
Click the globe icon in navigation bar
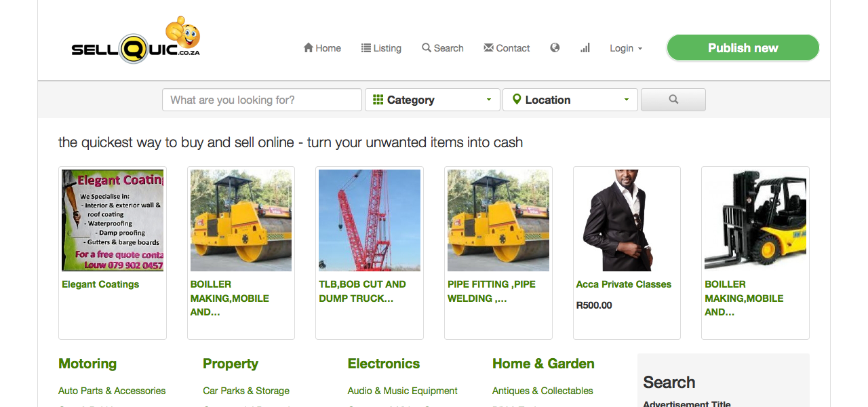point(555,47)
